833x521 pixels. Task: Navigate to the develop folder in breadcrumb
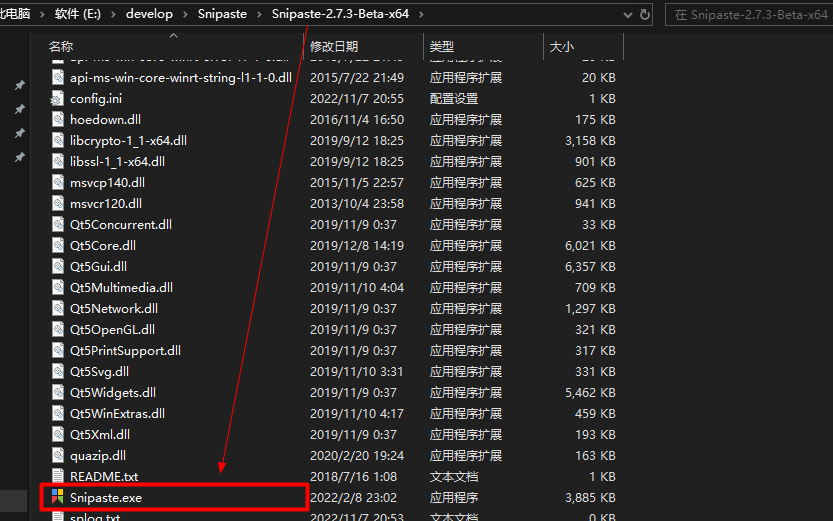[149, 14]
